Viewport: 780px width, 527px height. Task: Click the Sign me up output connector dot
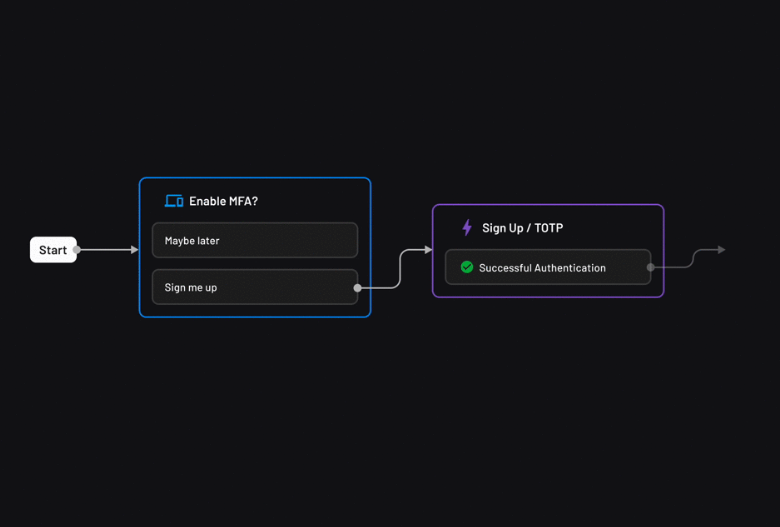click(x=357, y=288)
